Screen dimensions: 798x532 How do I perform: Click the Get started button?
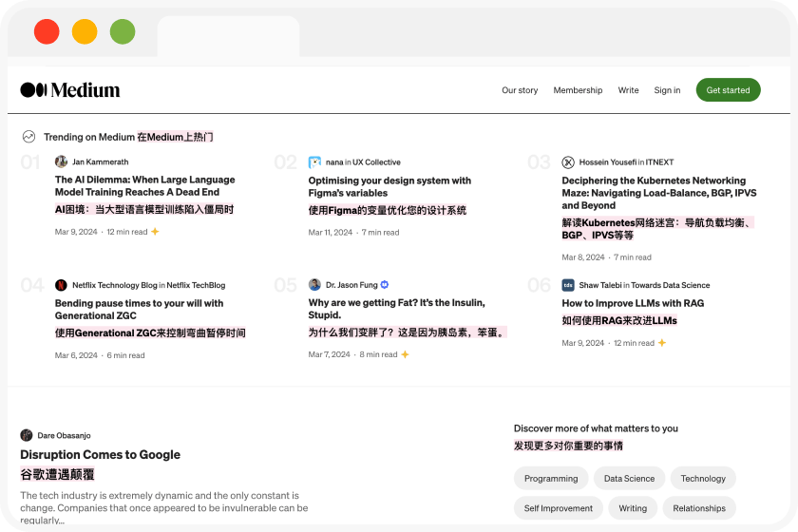tap(729, 90)
